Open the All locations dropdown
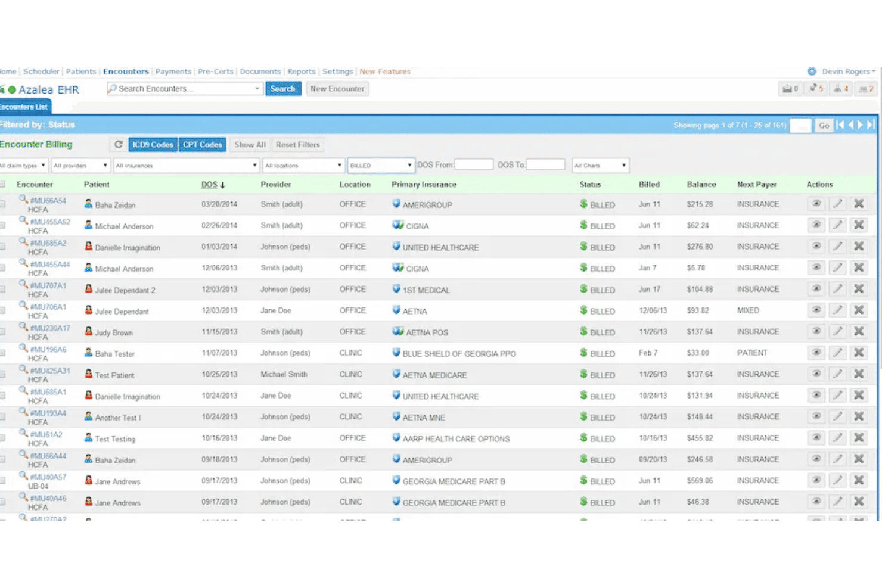882x588 pixels. pyautogui.click(x=303, y=166)
